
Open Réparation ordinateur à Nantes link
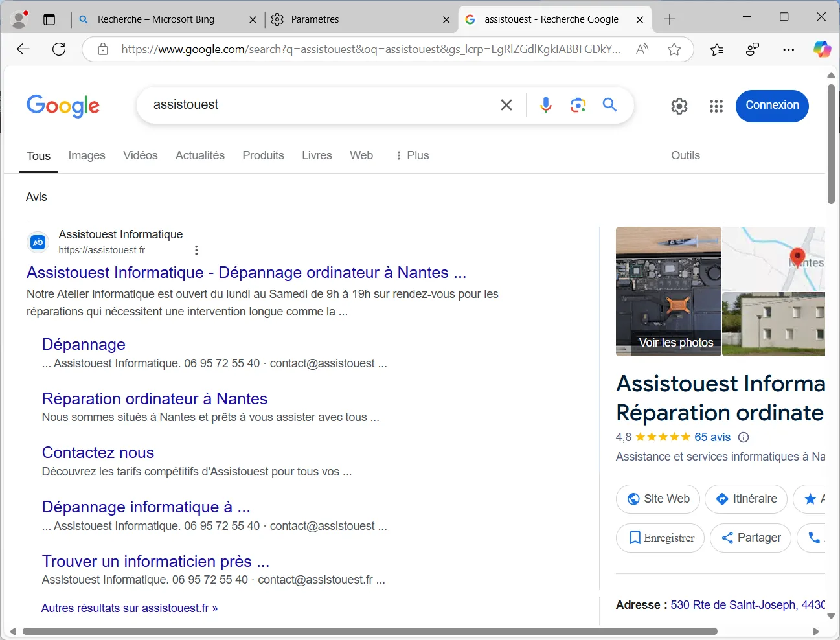coord(155,399)
